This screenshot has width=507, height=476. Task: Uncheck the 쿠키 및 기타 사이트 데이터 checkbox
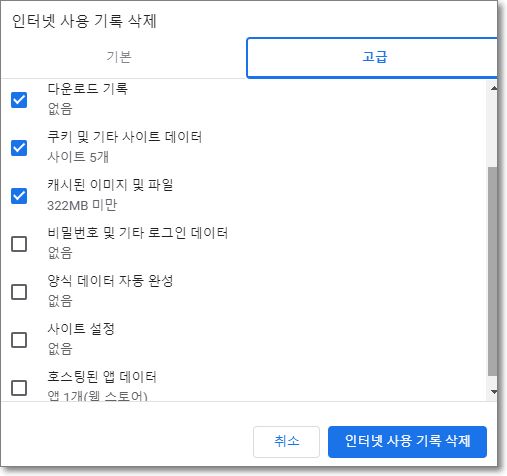[19, 148]
